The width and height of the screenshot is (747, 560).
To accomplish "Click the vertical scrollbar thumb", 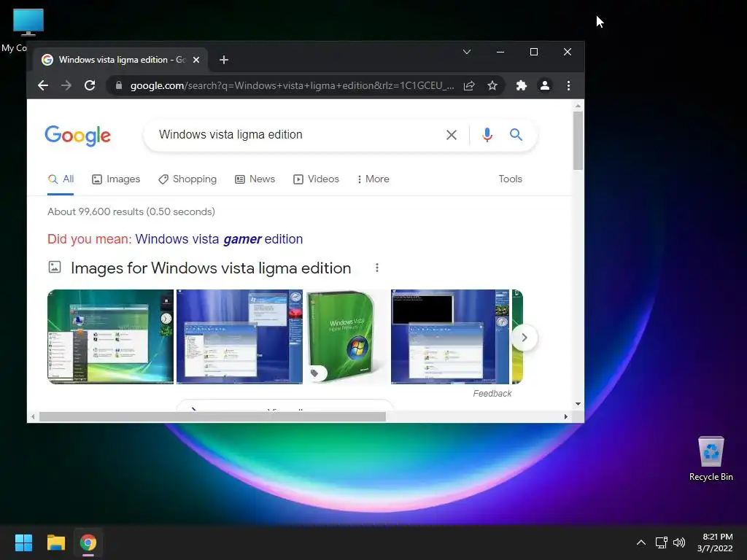I will 578,141.
